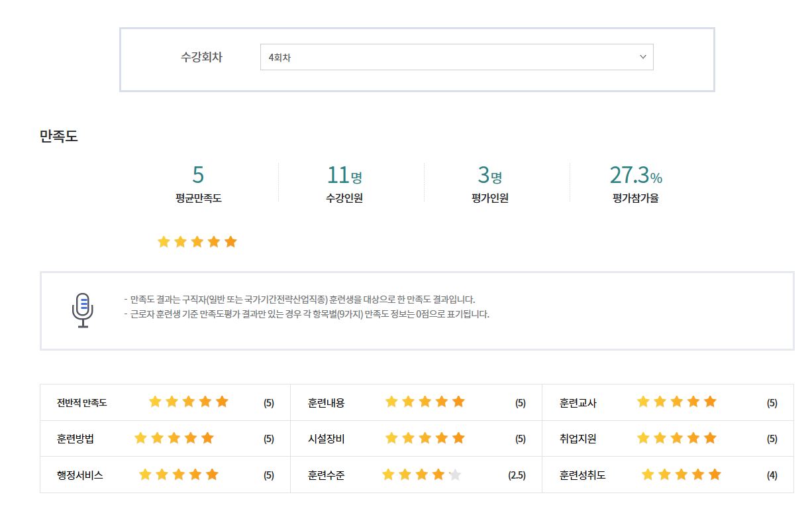The width and height of the screenshot is (812, 521).
Task: Click the 행정서비스 star rating
Action: coord(178,475)
